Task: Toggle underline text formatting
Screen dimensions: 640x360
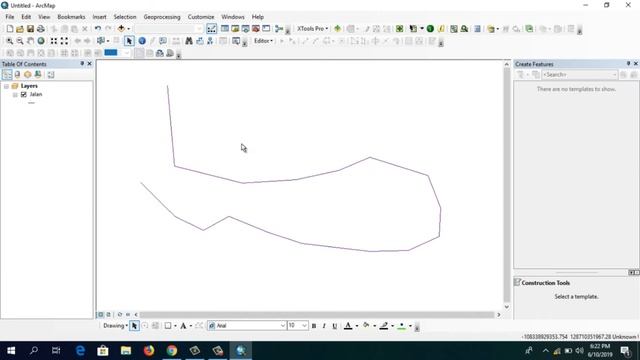Action: 335,326
